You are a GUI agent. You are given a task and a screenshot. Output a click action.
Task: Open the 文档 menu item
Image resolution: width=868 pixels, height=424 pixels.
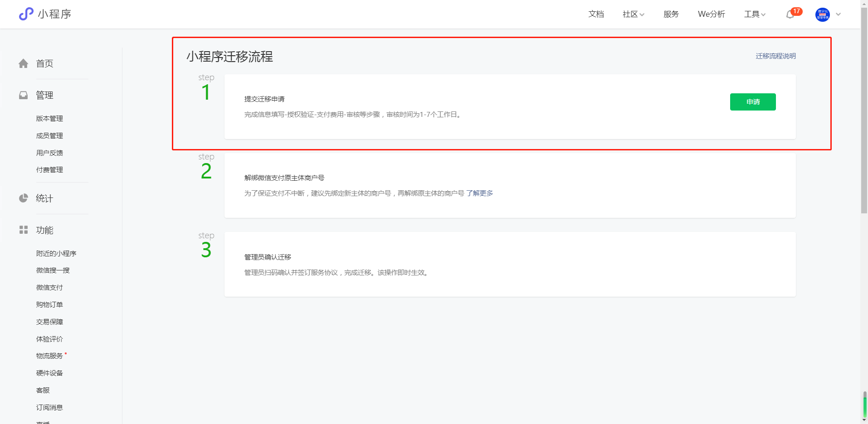coord(596,14)
